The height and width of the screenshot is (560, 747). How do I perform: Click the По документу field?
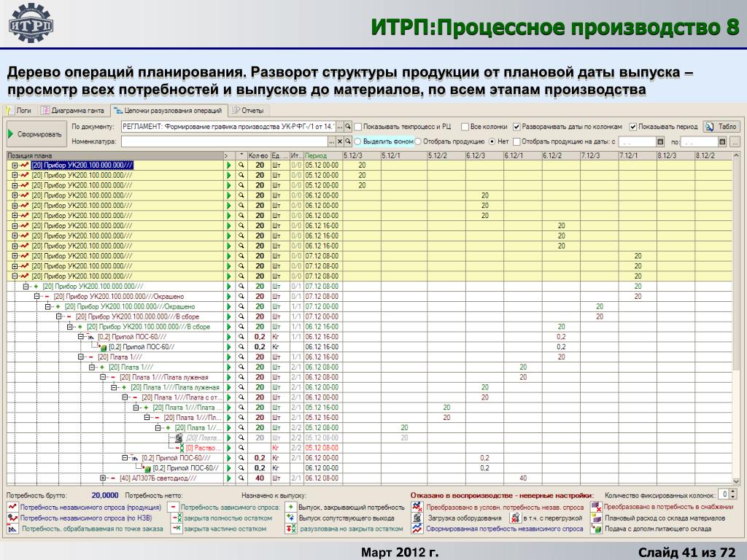point(228,127)
